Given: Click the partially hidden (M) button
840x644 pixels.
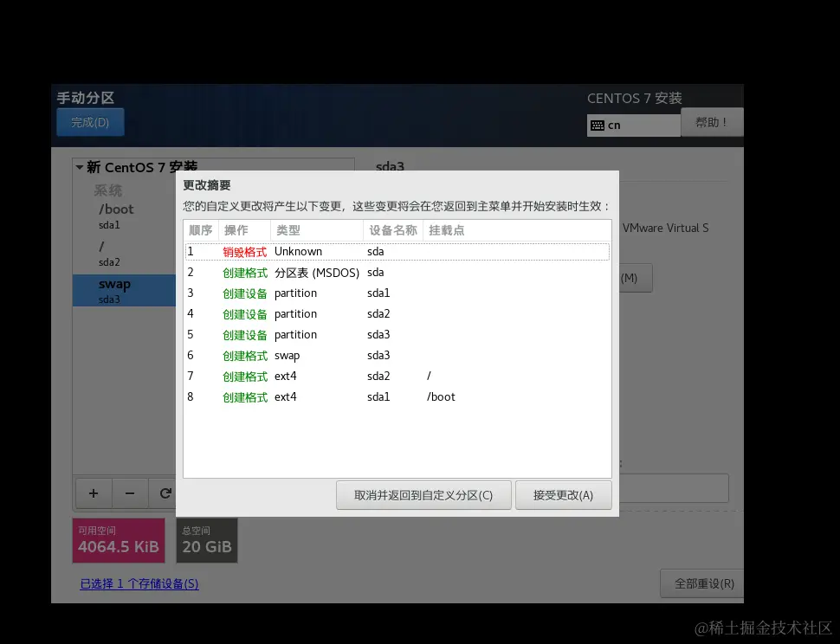Looking at the screenshot, I should (636, 278).
